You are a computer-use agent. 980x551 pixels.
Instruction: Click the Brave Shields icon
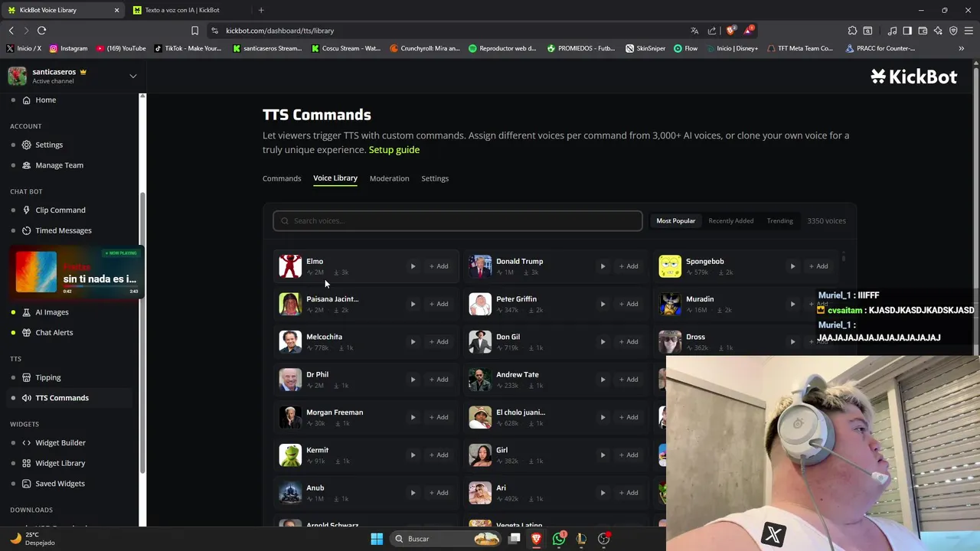pyautogui.click(x=730, y=31)
